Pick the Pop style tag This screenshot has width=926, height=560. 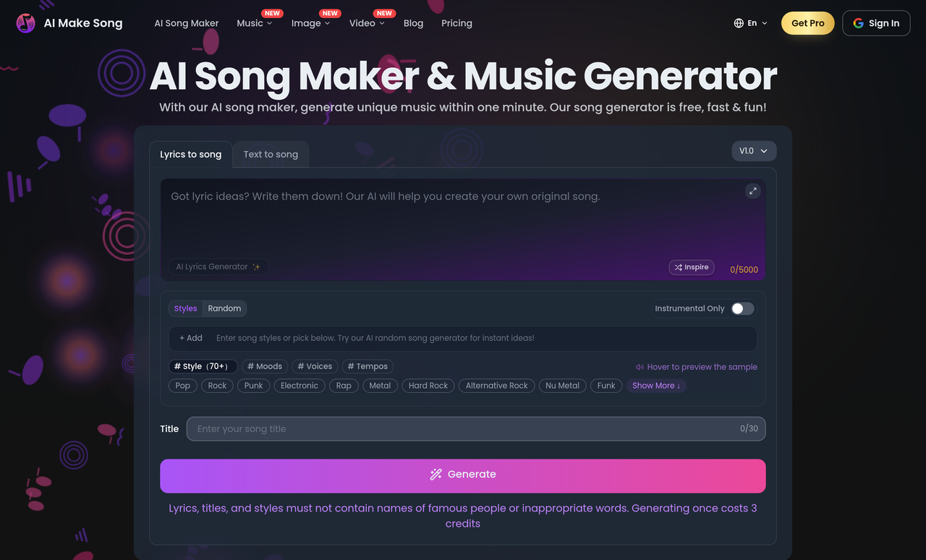(183, 386)
